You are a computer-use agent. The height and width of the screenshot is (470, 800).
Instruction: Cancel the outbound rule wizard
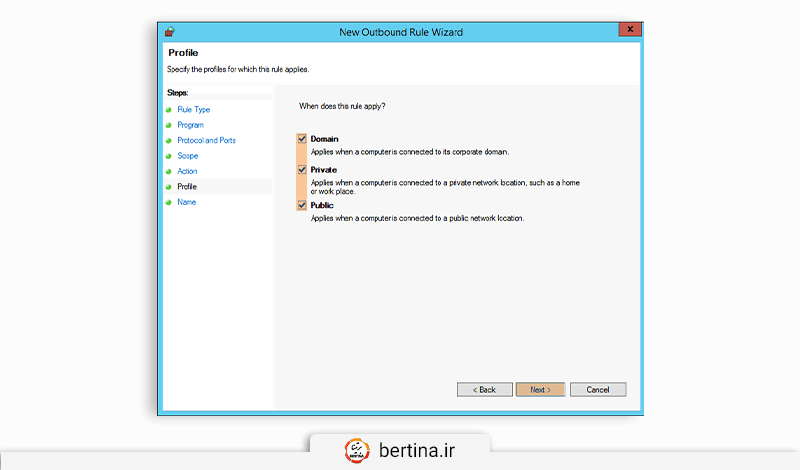point(598,389)
